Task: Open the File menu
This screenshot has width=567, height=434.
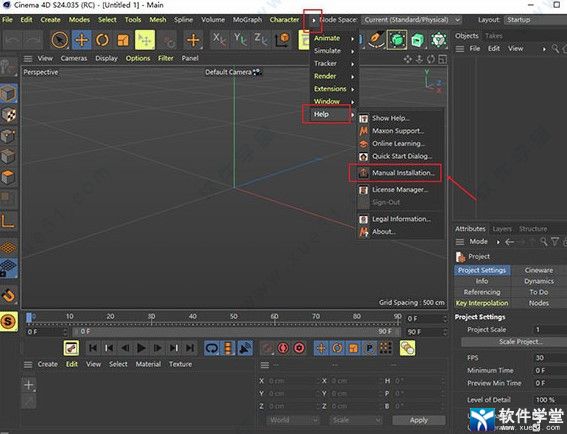Action: coord(7,20)
